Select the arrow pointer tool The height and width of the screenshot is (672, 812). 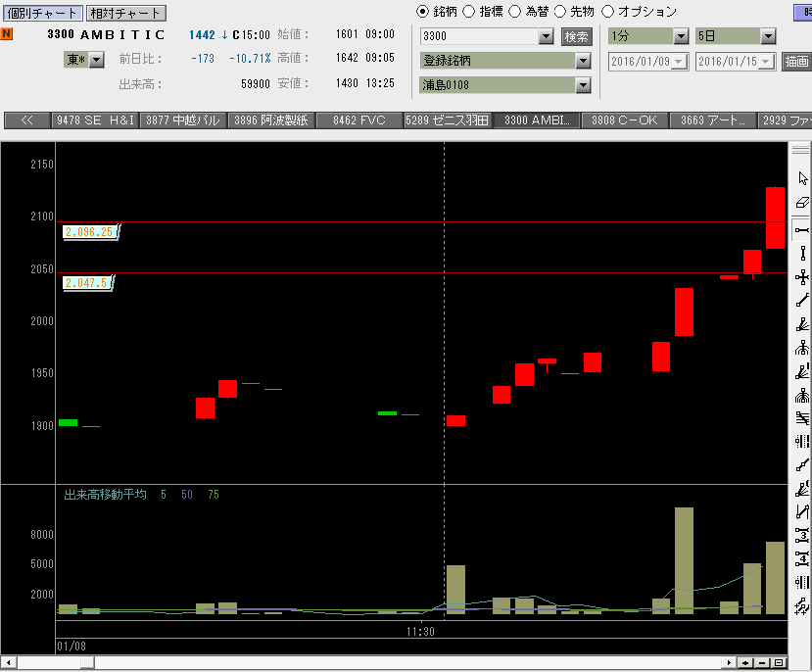(802, 178)
